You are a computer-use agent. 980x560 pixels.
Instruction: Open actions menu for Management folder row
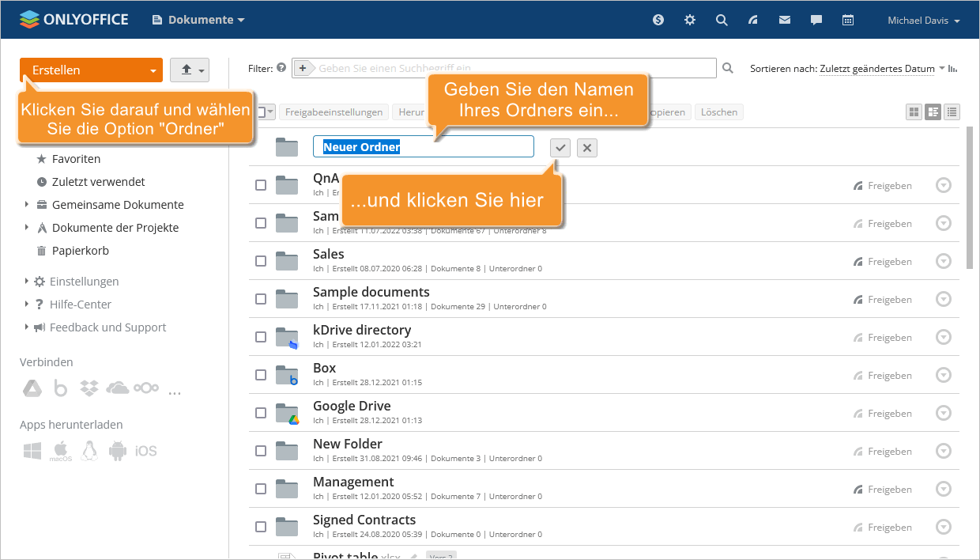point(943,489)
